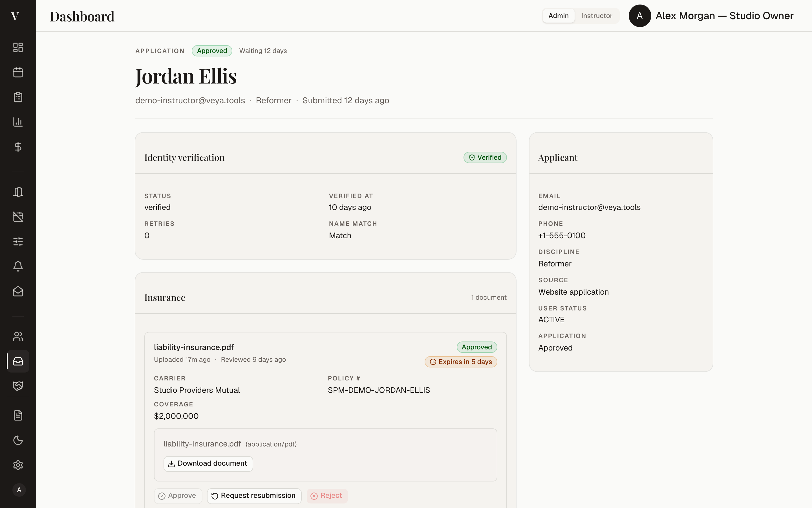Click the retries value '0'
This screenshot has width=812, height=508.
point(147,236)
